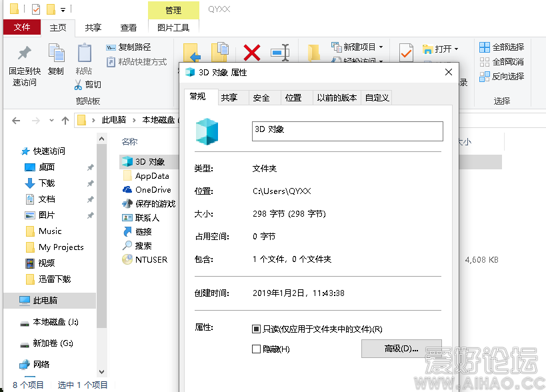Click folder name field in properties dialog
The height and width of the screenshot is (392, 546).
pyautogui.click(x=347, y=131)
